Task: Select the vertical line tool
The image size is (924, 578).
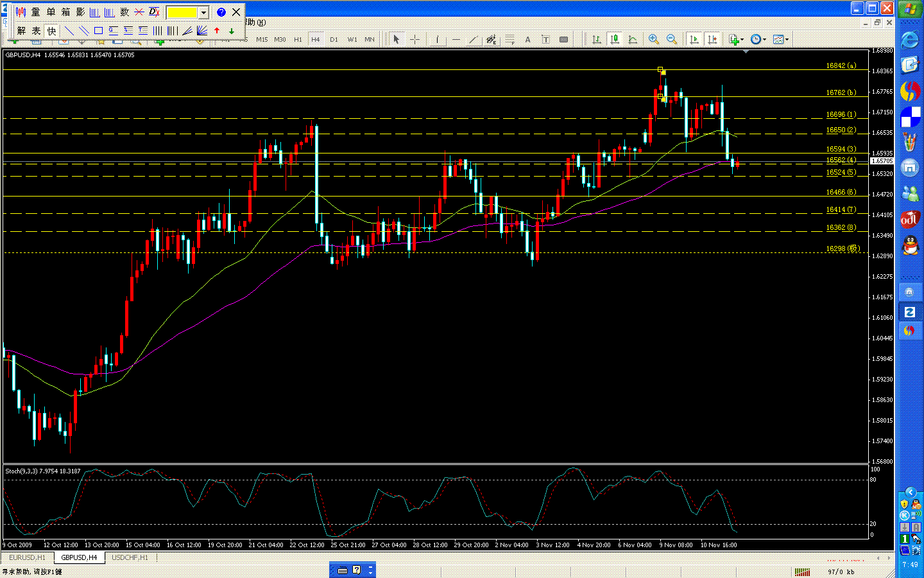Action: tap(438, 39)
